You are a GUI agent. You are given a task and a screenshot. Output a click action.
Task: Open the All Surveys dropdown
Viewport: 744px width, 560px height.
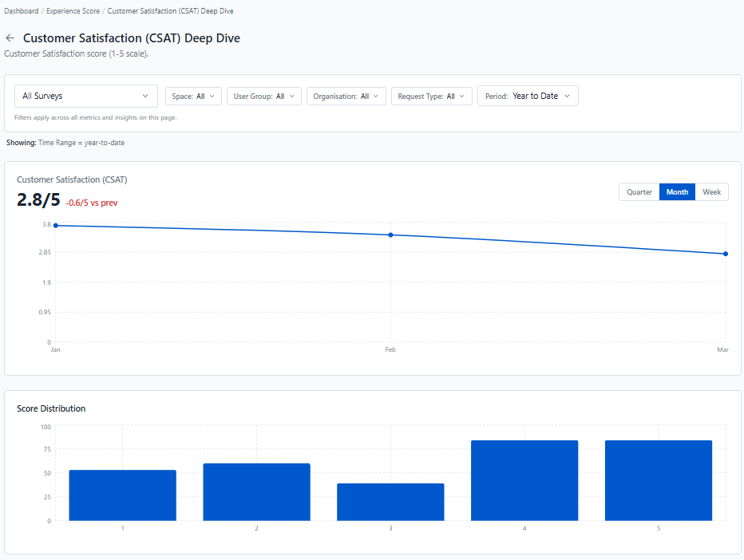pyautogui.click(x=86, y=96)
